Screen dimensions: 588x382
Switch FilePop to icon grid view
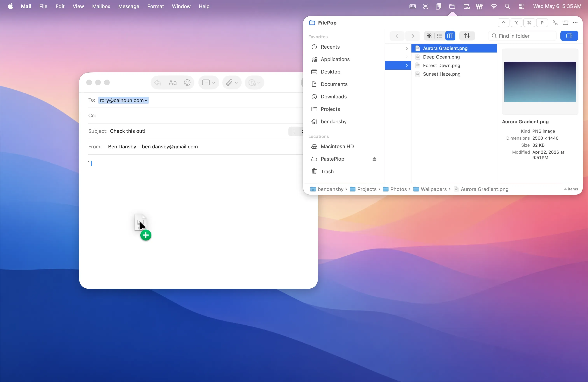tap(429, 36)
